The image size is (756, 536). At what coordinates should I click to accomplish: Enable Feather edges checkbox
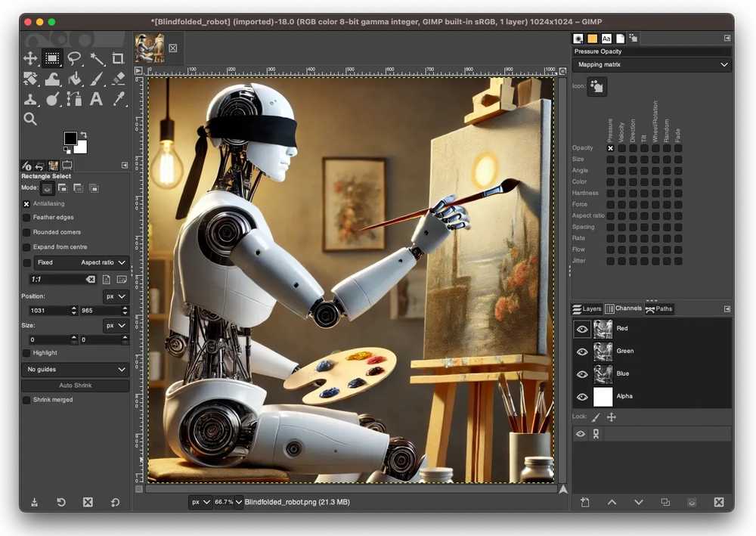[26, 218]
